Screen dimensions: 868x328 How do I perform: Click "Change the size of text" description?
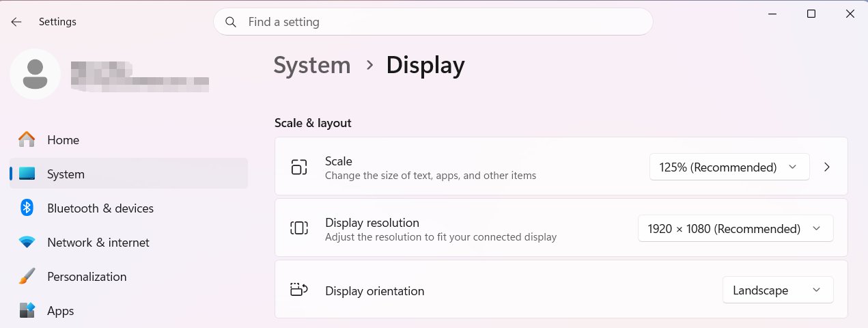[x=430, y=176]
